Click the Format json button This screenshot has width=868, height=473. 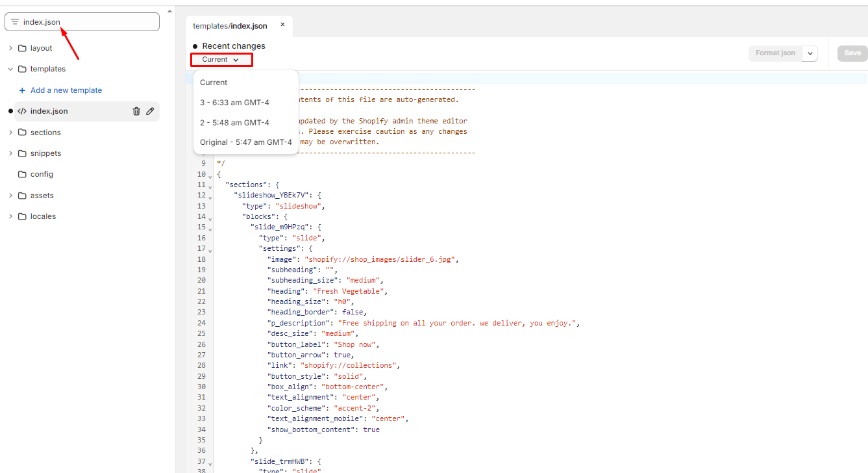775,53
